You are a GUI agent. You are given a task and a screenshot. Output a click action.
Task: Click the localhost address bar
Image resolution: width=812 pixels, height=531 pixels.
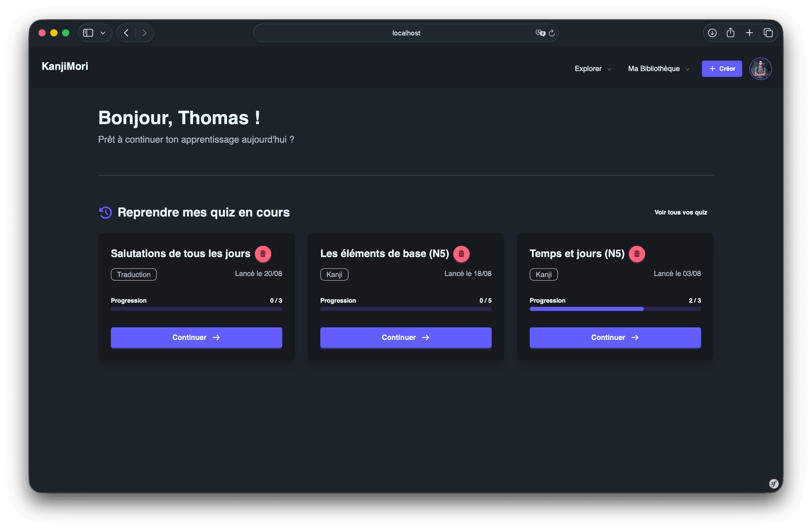click(406, 33)
